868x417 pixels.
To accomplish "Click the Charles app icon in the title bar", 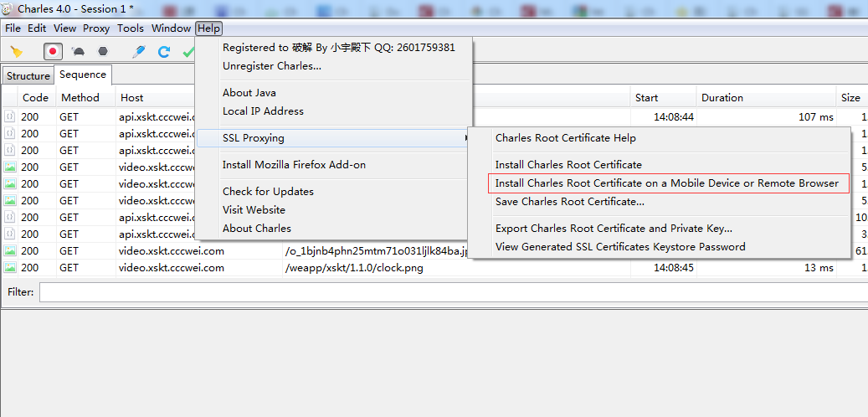I will [8, 9].
